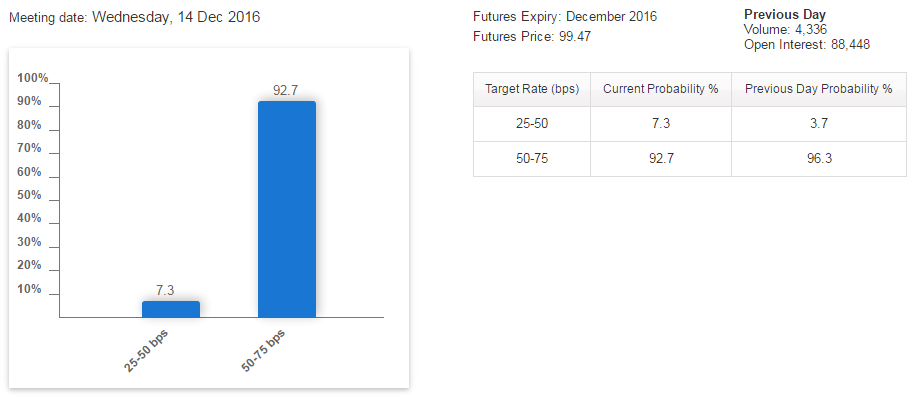This screenshot has width=911, height=400.
Task: Click the Current Probability % column header
Action: [661, 89]
